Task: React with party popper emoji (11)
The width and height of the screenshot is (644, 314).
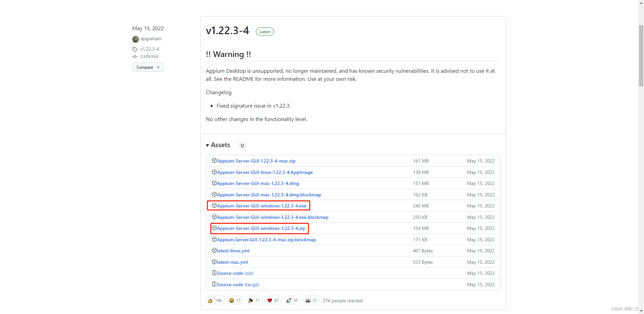Action: tap(254, 301)
